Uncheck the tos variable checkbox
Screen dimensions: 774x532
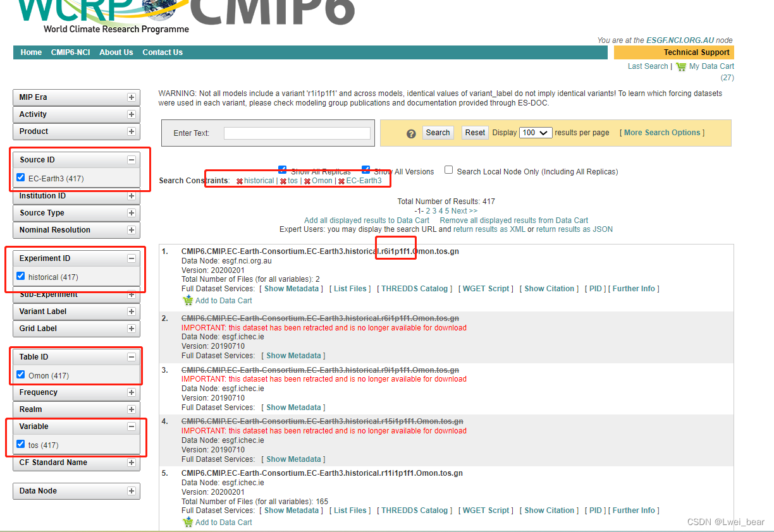coord(21,444)
